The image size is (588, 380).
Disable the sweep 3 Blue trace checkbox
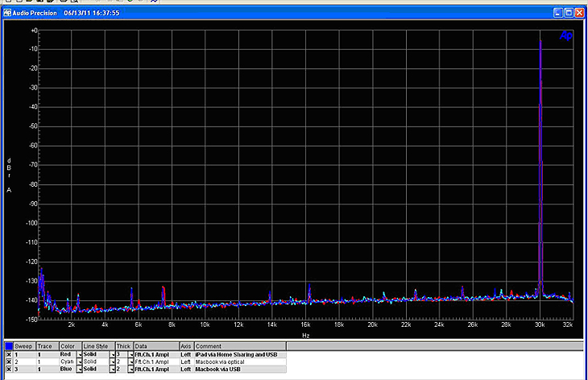(9, 369)
